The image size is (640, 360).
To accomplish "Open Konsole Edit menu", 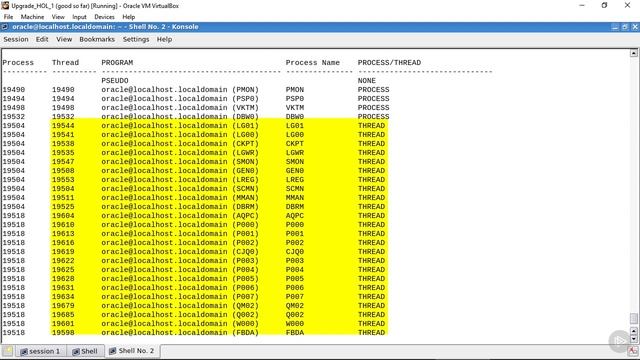I will tap(42, 39).
